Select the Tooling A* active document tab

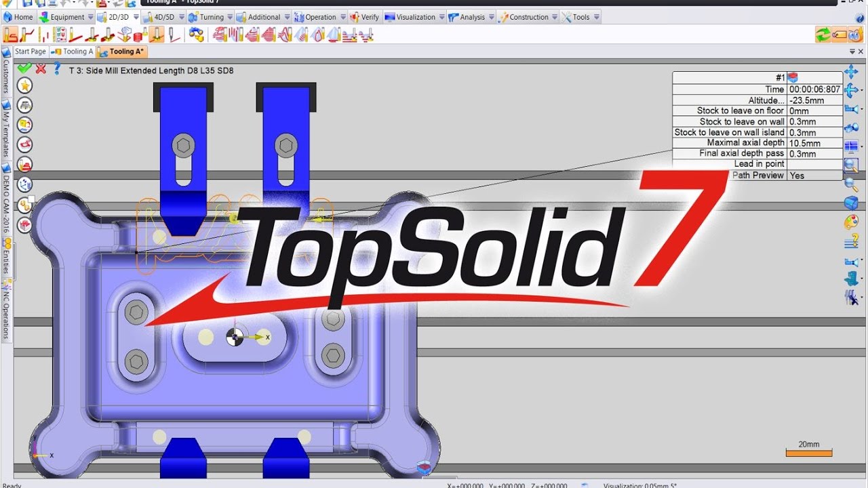click(121, 52)
